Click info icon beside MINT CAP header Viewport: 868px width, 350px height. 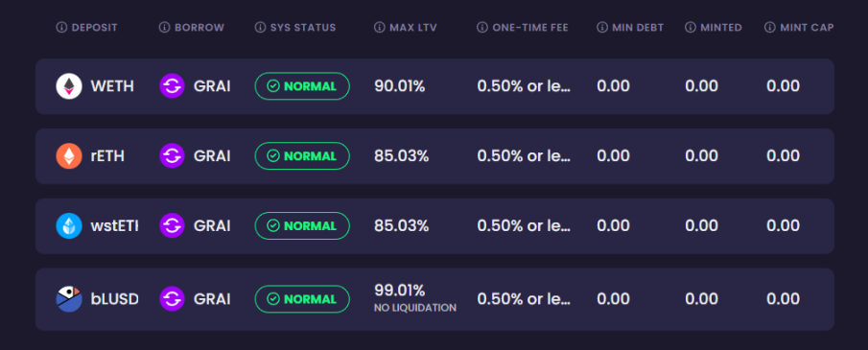(770, 27)
